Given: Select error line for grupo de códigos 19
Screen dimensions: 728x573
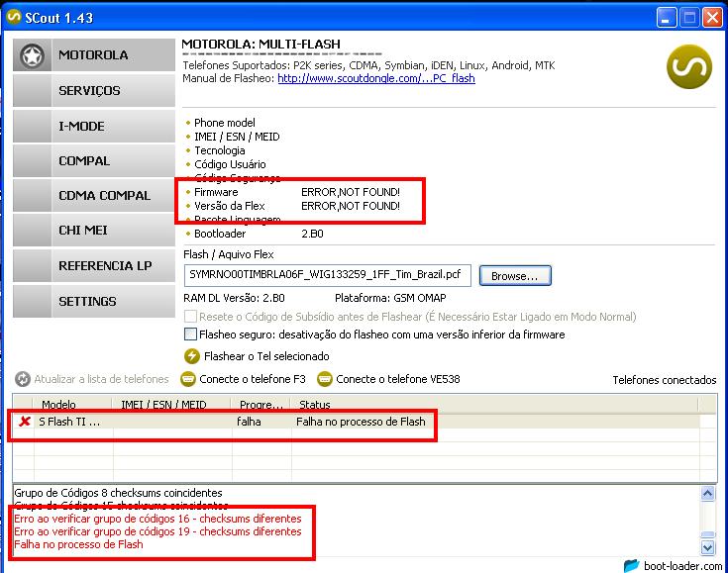Looking at the screenshot, I should tap(157, 531).
